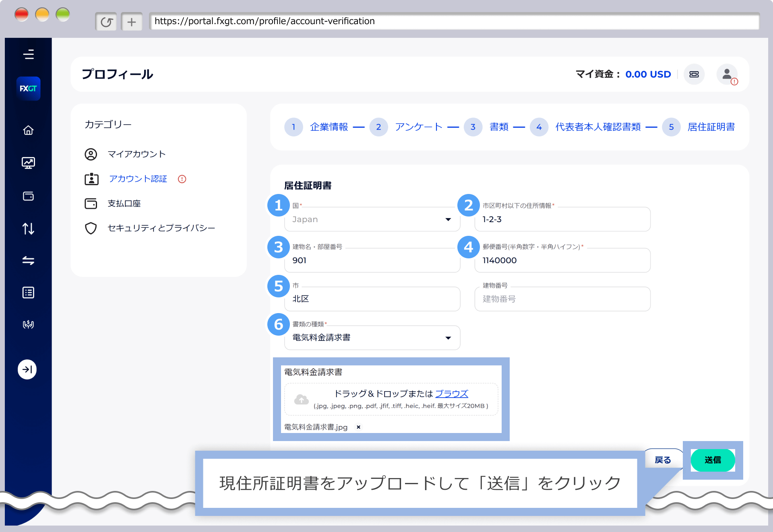Click the profile avatar with alert badge
This screenshot has height=532, width=773.
click(727, 74)
